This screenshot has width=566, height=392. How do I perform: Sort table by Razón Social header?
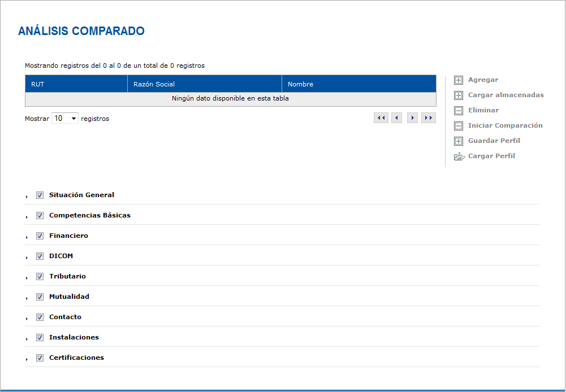tap(205, 84)
